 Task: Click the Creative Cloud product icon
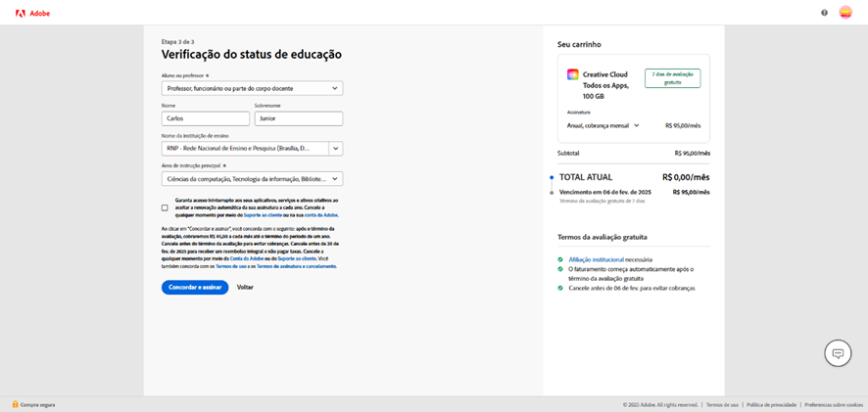click(573, 74)
